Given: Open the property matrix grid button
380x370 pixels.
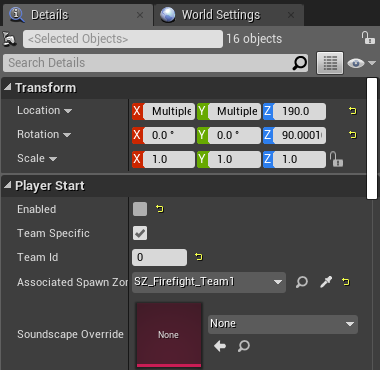Looking at the screenshot, I should click(330, 63).
